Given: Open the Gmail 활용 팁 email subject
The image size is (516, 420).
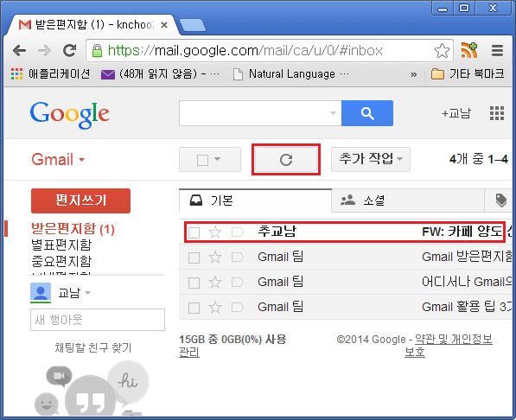Looking at the screenshot, I should coord(467,307).
